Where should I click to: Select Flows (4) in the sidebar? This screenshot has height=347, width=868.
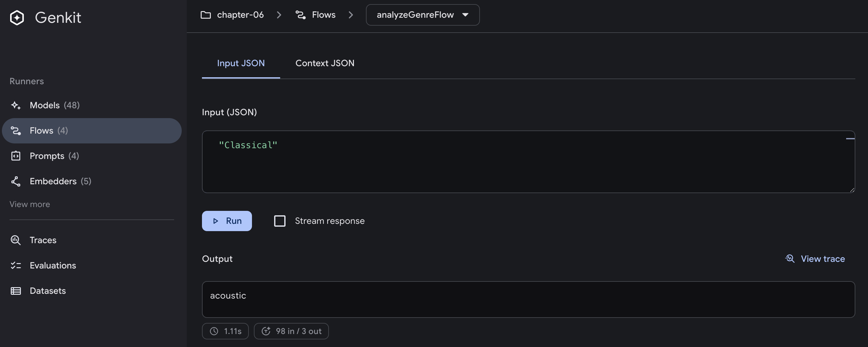[92, 131]
